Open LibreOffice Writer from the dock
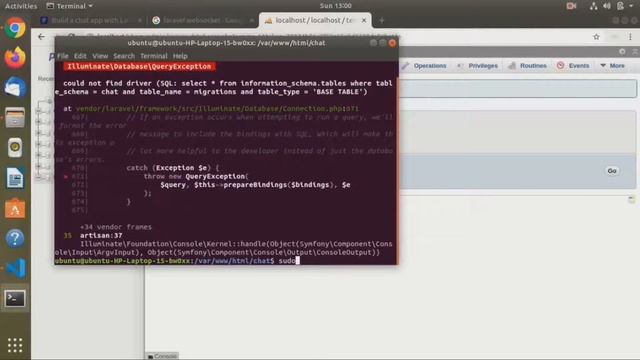 15,178
